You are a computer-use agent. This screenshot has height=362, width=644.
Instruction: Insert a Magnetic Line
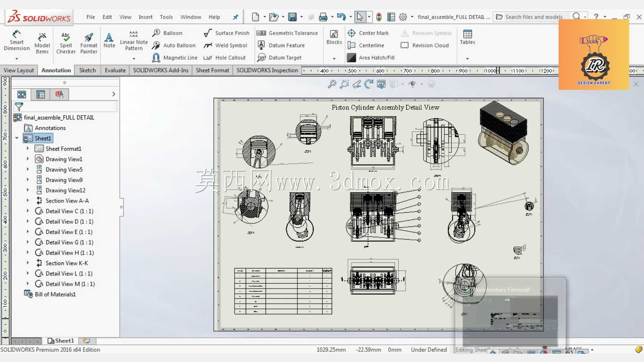(175, 58)
